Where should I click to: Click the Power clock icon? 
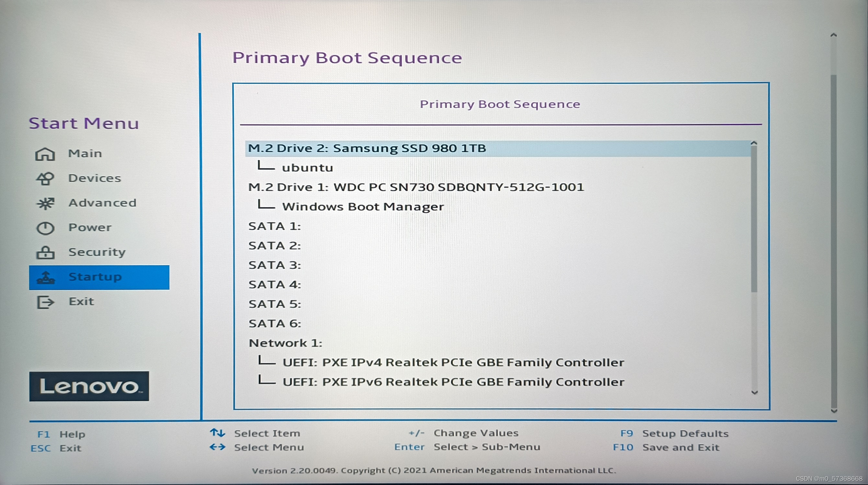45,228
